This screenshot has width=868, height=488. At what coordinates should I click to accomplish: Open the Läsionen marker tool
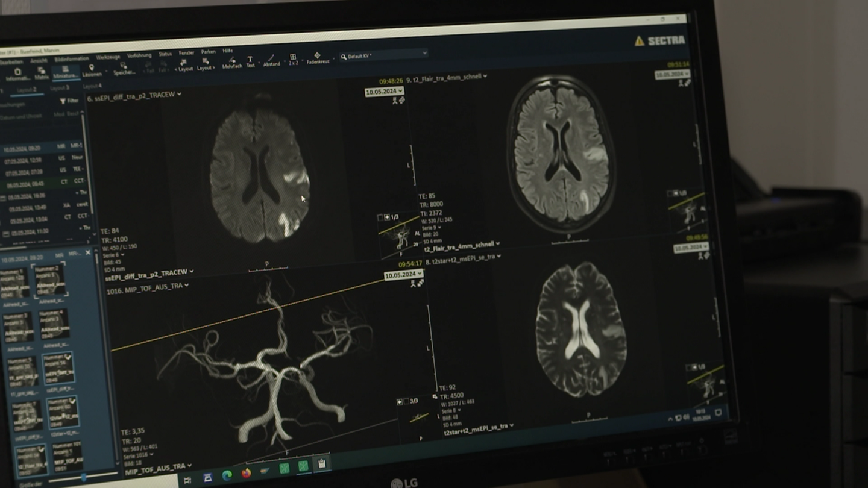(x=92, y=70)
